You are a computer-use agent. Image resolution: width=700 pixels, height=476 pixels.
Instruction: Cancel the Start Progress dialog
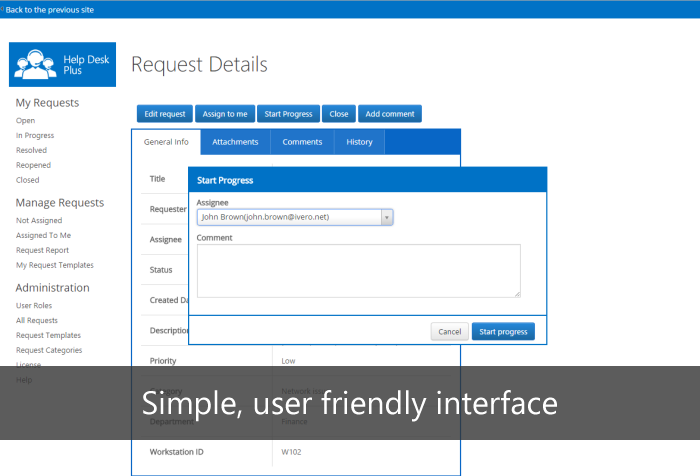click(450, 332)
